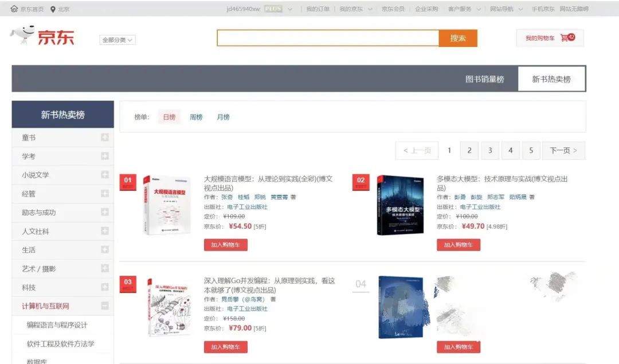This screenshot has height=364, width=619.
Task: Select 软件工程及软件方法学 subcategory
Action: pyautogui.click(x=60, y=343)
